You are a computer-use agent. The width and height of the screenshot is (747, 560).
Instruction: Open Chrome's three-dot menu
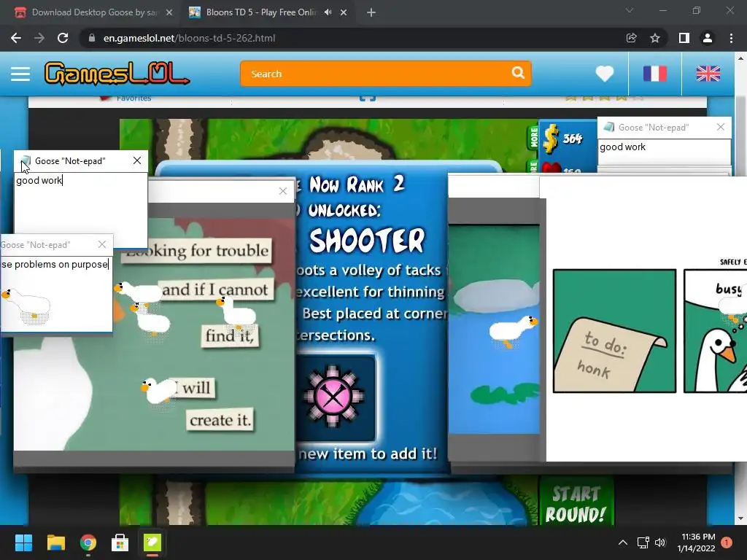coord(731,38)
